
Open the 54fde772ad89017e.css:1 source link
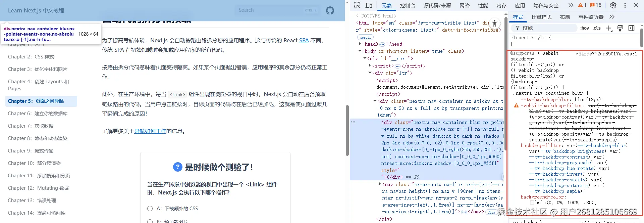pyautogui.click(x=606, y=54)
